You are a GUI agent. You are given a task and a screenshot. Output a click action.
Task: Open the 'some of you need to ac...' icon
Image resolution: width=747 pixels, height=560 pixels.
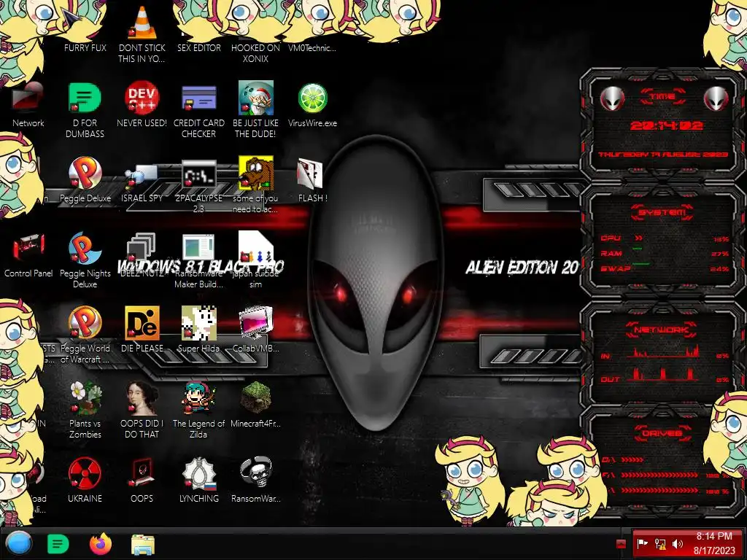(255, 186)
